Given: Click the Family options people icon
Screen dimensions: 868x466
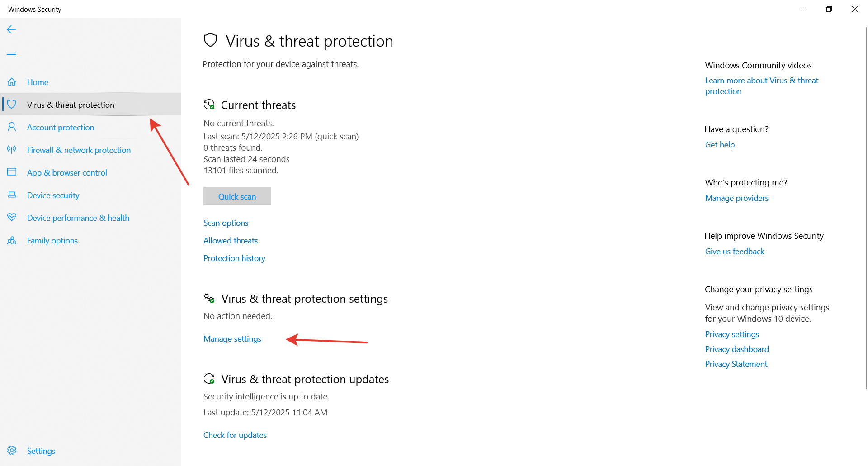Looking at the screenshot, I should (12, 240).
